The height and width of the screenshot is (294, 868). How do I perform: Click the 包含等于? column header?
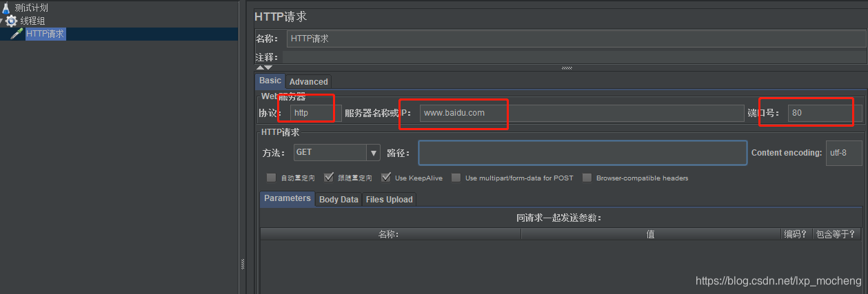pyautogui.click(x=836, y=234)
